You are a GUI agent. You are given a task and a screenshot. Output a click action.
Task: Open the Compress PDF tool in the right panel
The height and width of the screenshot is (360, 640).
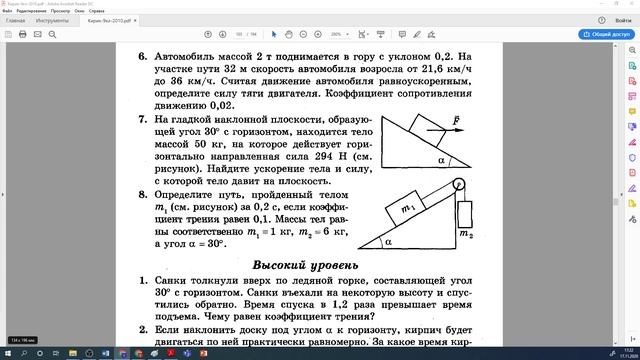632,173
